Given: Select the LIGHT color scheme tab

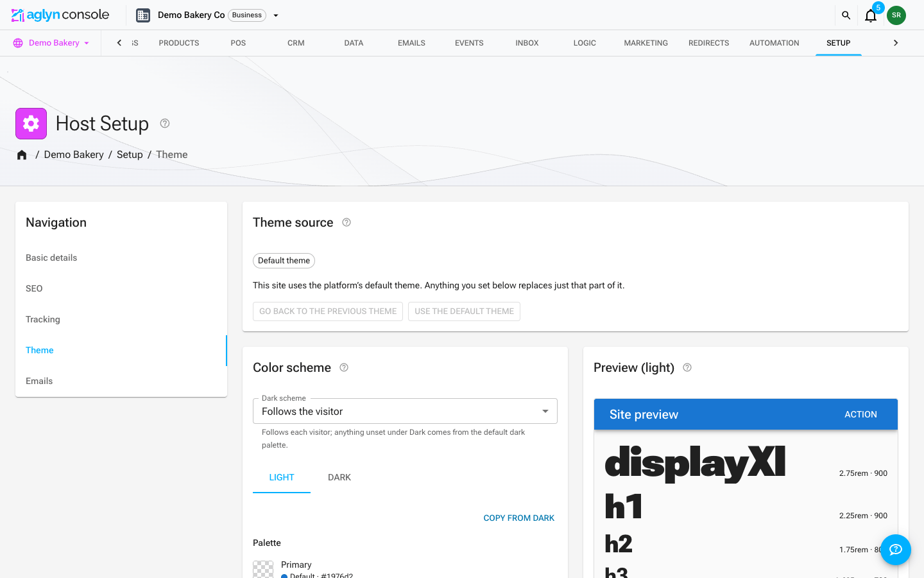Looking at the screenshot, I should (x=282, y=477).
